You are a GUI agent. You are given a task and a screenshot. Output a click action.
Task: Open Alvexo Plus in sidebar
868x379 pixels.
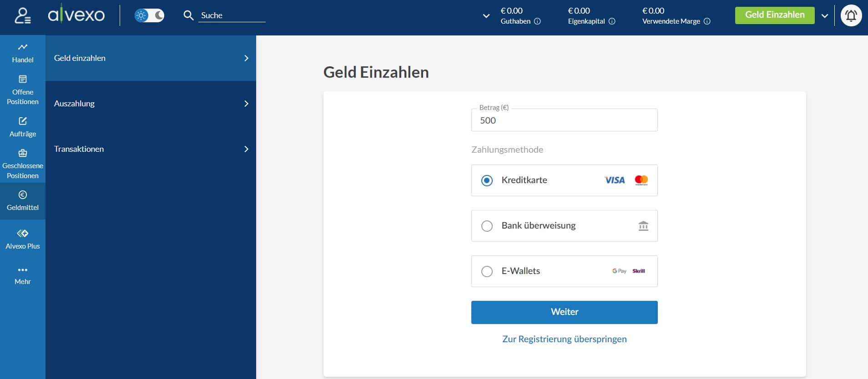[x=23, y=239]
